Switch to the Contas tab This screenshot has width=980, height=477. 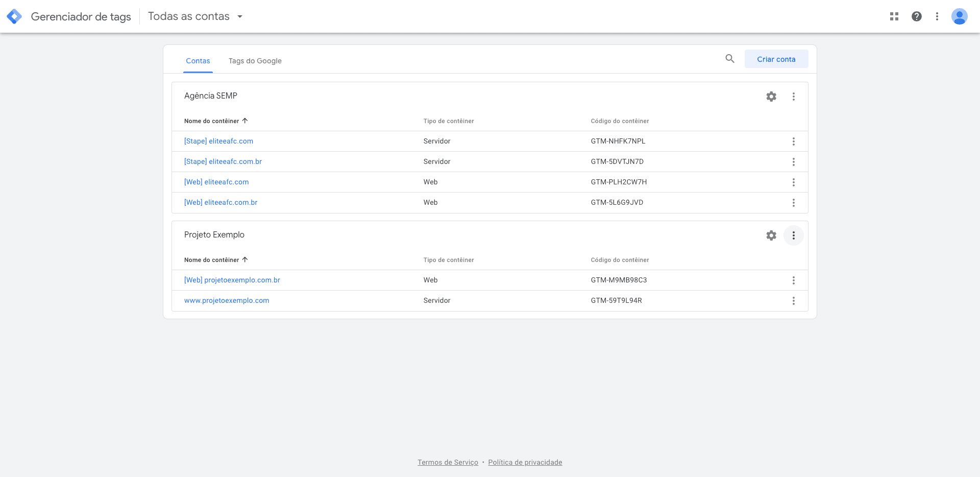(x=198, y=61)
